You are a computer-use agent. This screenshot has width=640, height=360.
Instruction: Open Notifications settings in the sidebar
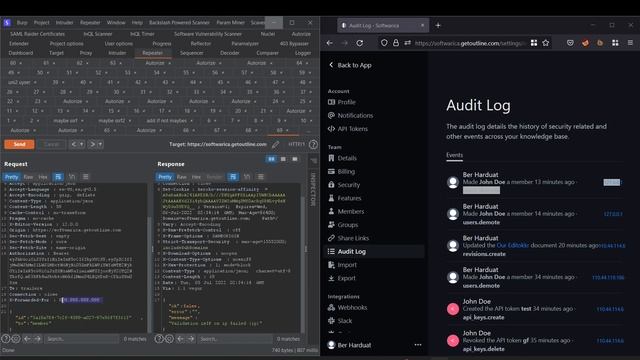coord(355,116)
